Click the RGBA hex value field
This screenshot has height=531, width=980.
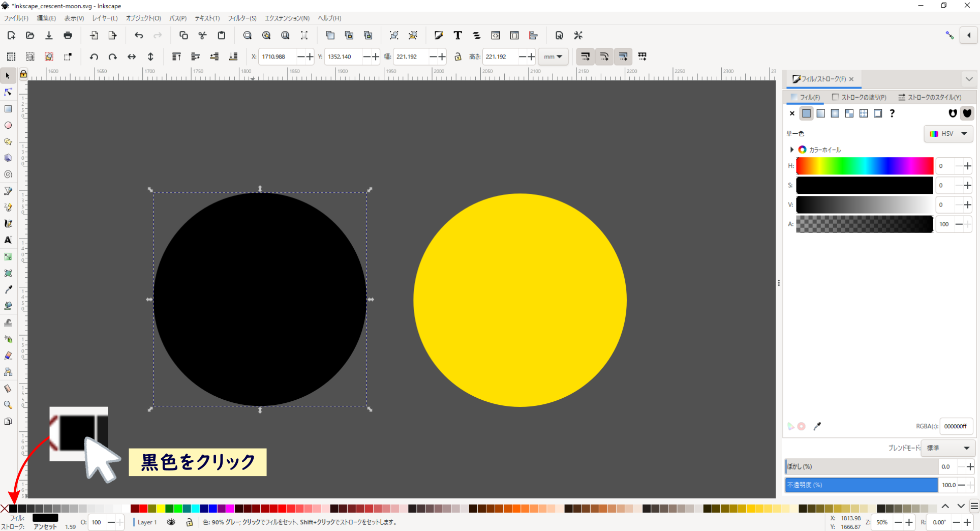pyautogui.click(x=956, y=426)
